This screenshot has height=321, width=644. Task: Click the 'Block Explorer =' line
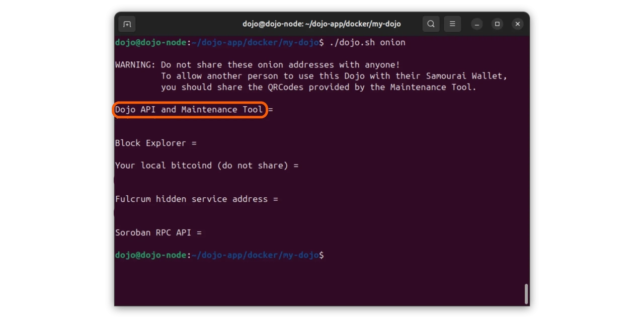[x=155, y=143]
